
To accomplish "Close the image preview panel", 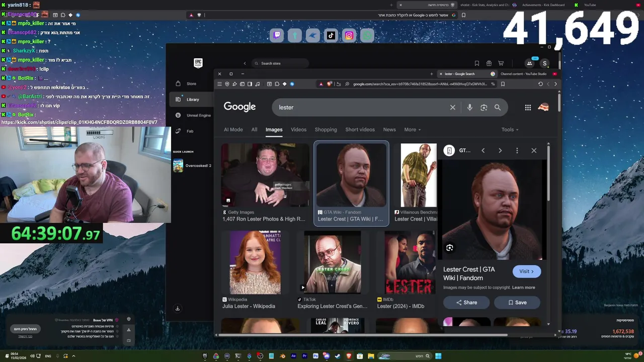I will [534, 150].
